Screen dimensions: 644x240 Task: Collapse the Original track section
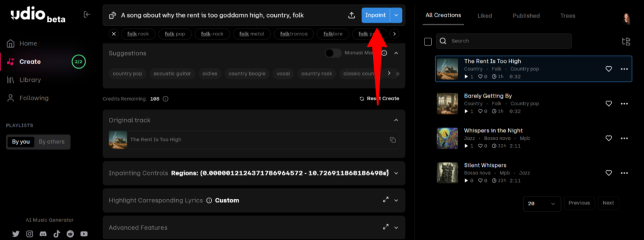(x=396, y=120)
